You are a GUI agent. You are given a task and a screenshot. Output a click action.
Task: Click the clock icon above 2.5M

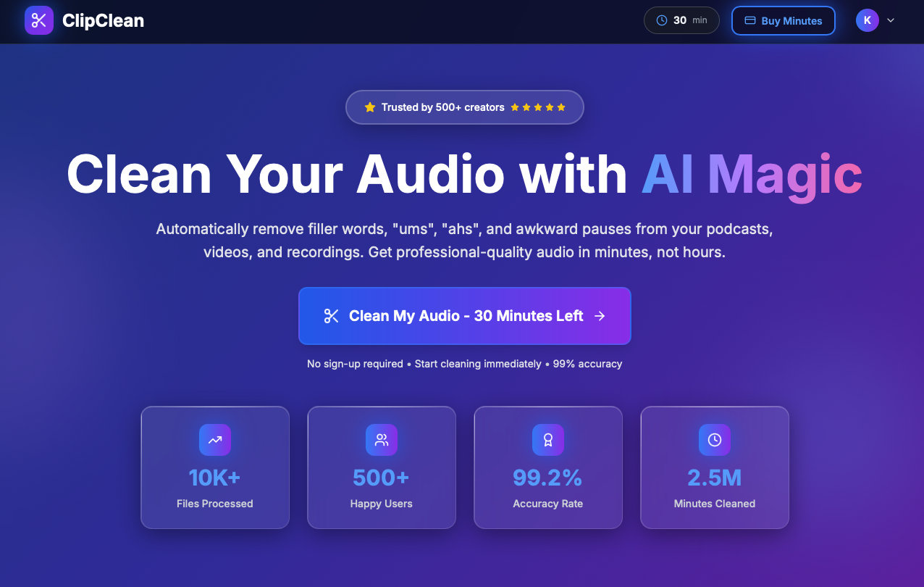[715, 440]
